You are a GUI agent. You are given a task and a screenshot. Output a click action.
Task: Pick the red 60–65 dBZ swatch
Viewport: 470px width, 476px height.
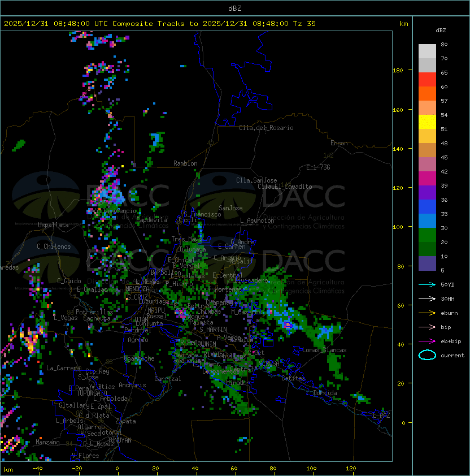tap(427, 80)
